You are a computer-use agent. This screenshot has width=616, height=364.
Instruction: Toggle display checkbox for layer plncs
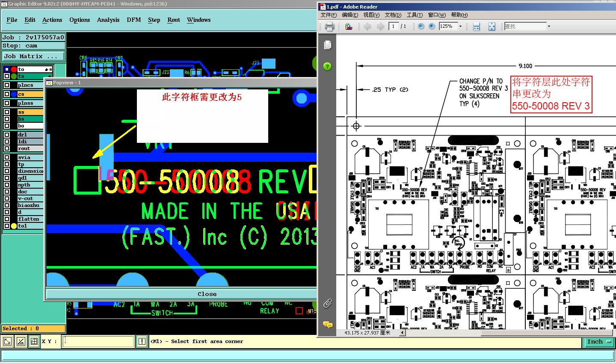pos(7,85)
